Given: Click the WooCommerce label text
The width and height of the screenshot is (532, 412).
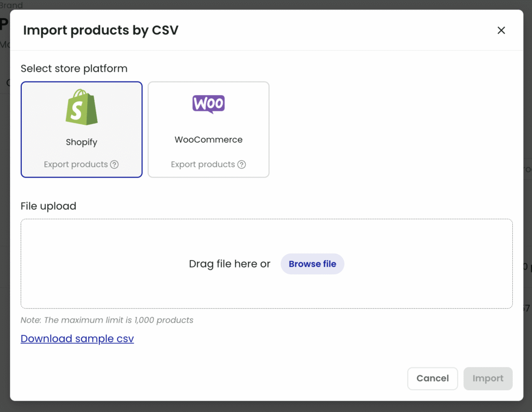Looking at the screenshot, I should [x=208, y=139].
